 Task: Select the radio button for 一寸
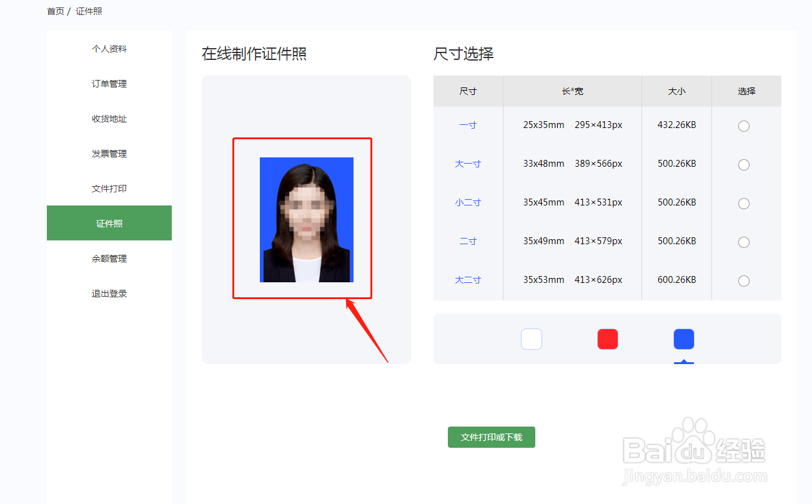click(x=743, y=126)
